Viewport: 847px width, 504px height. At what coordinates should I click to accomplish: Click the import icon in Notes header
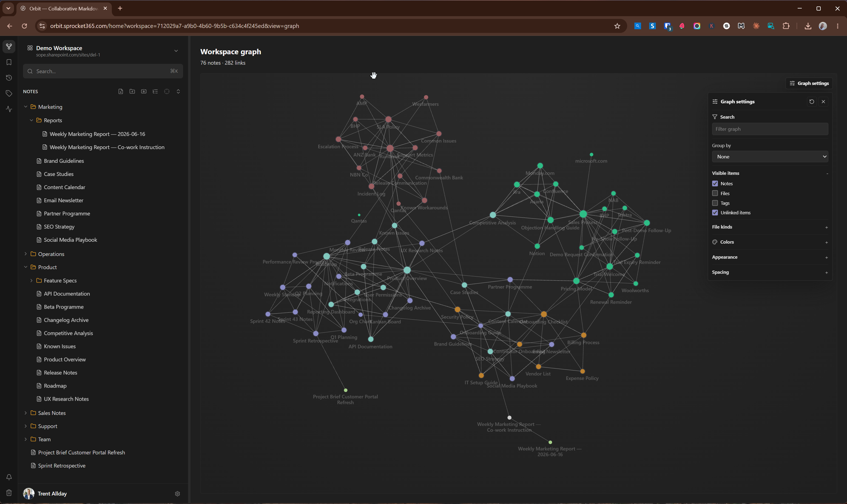tap(144, 91)
